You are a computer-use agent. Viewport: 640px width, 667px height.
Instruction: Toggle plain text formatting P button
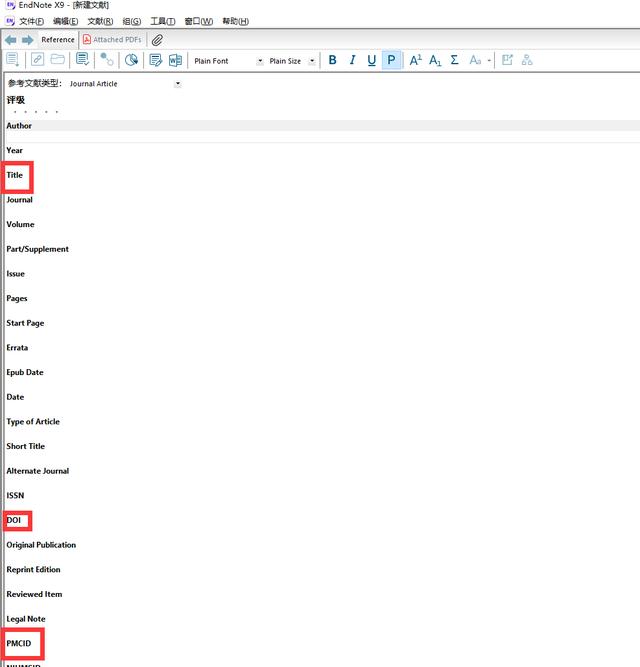(391, 60)
